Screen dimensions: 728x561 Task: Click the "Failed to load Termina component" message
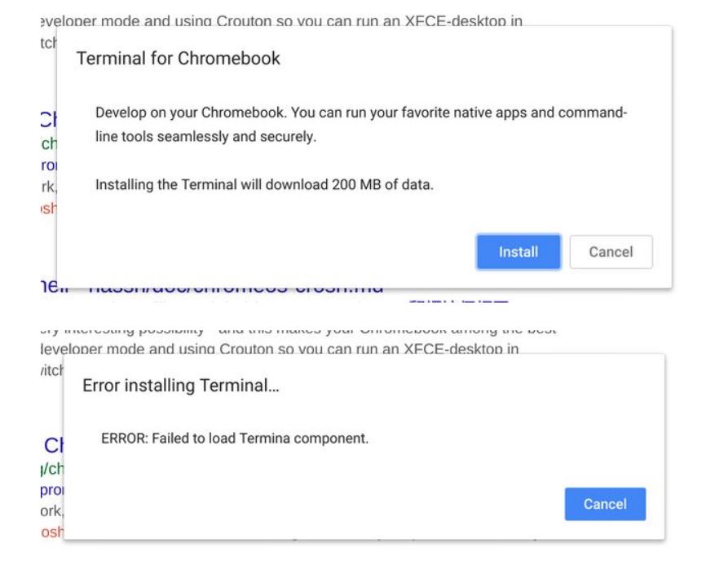235,438
